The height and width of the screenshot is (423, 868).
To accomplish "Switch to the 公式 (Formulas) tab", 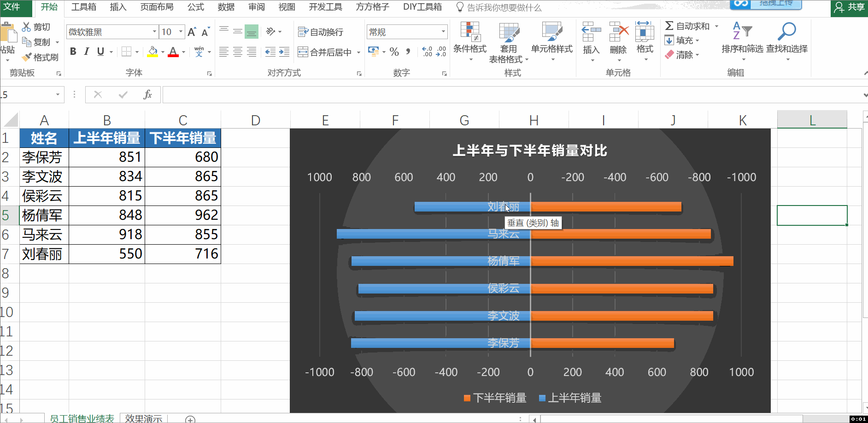I will coord(195,7).
